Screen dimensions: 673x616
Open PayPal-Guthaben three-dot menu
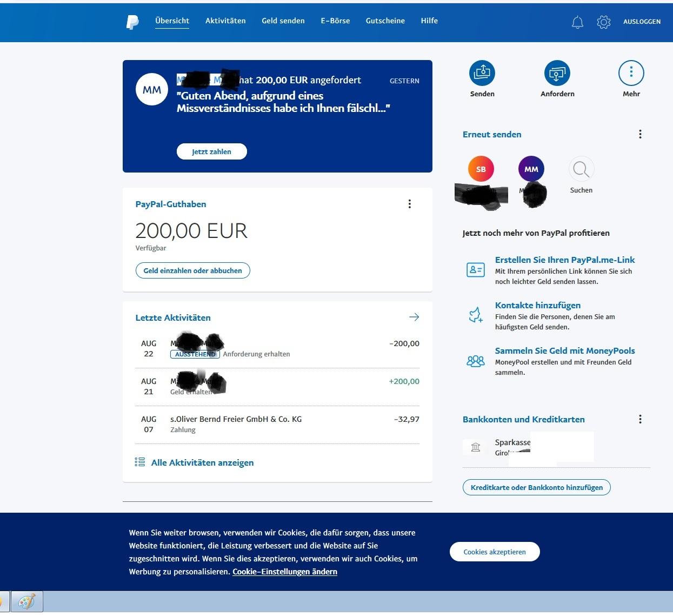tap(410, 204)
